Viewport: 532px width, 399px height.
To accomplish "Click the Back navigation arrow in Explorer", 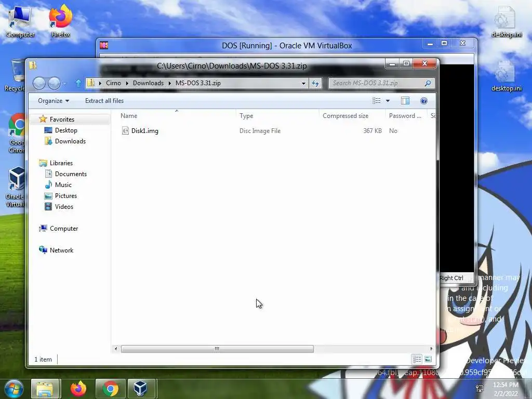I will point(39,83).
